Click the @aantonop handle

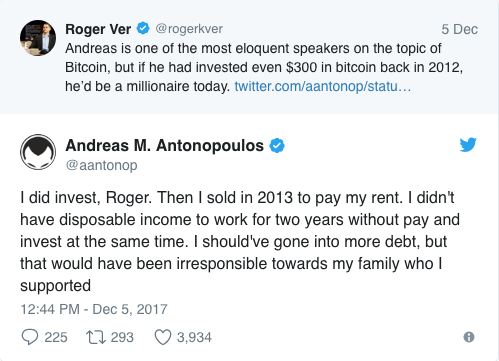click(101, 165)
